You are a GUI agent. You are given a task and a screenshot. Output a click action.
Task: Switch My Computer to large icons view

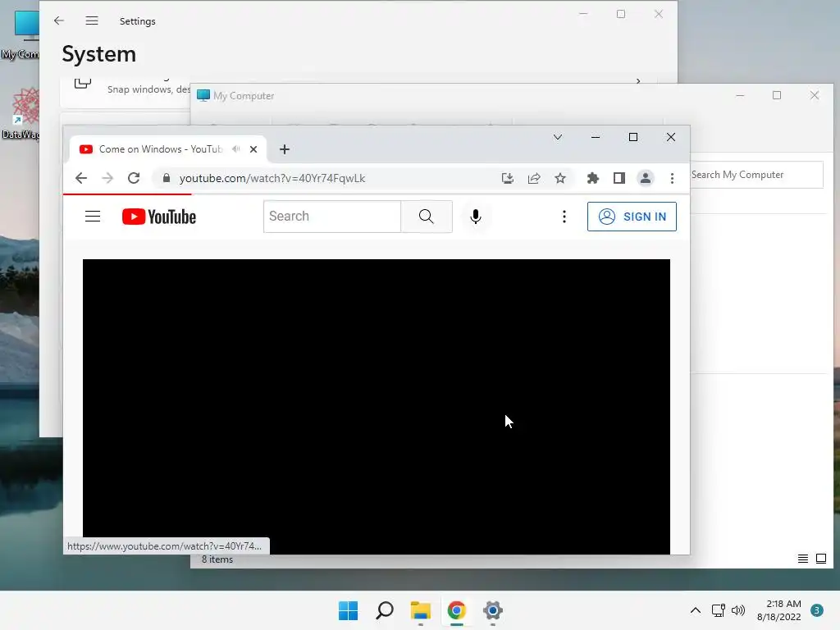click(x=820, y=559)
